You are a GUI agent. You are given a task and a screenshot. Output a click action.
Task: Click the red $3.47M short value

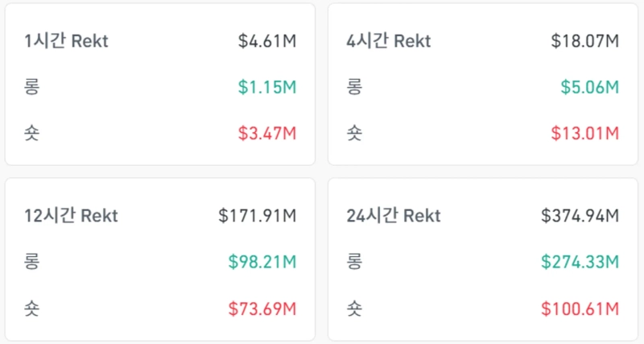[267, 133]
